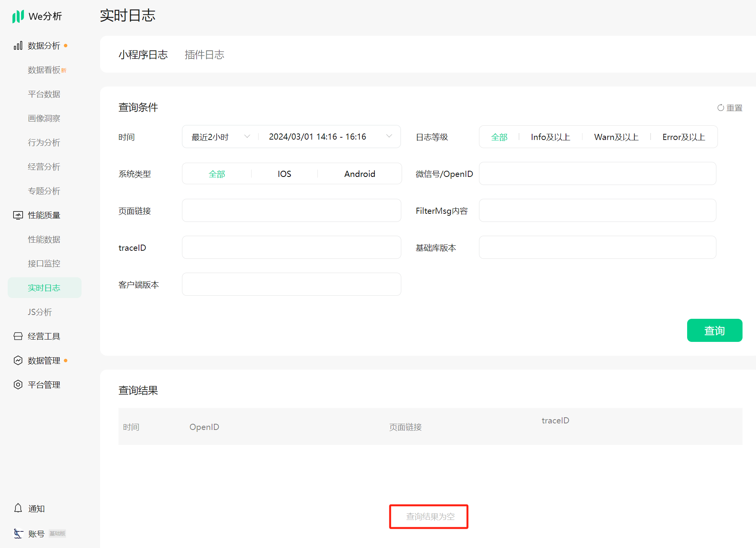The image size is (756, 548).
Task: Select Error及以上 log level option
Action: 683,137
